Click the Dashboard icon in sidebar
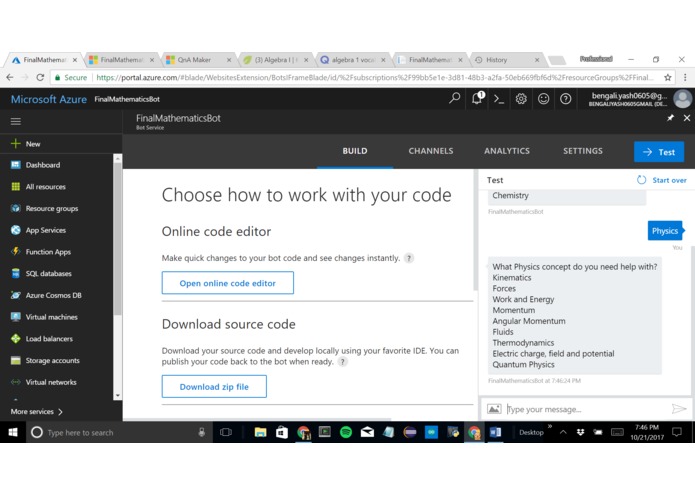The image size is (695, 494). point(16,165)
